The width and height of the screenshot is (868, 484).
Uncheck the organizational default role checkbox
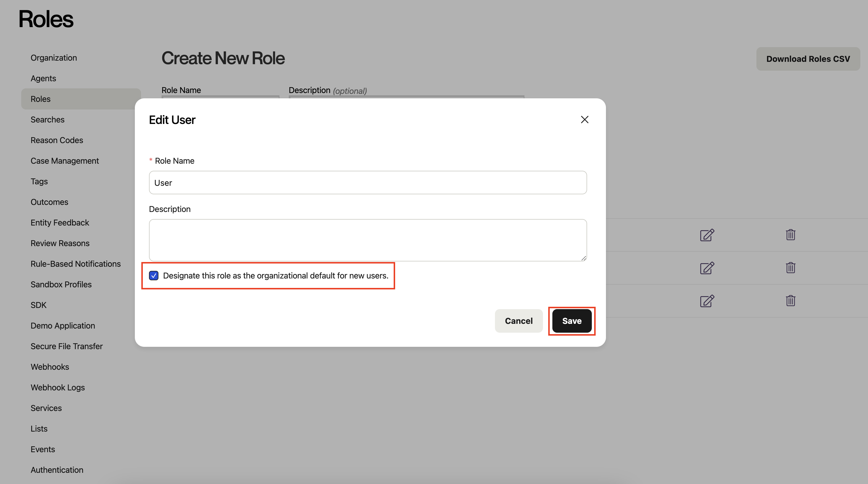pyautogui.click(x=154, y=276)
